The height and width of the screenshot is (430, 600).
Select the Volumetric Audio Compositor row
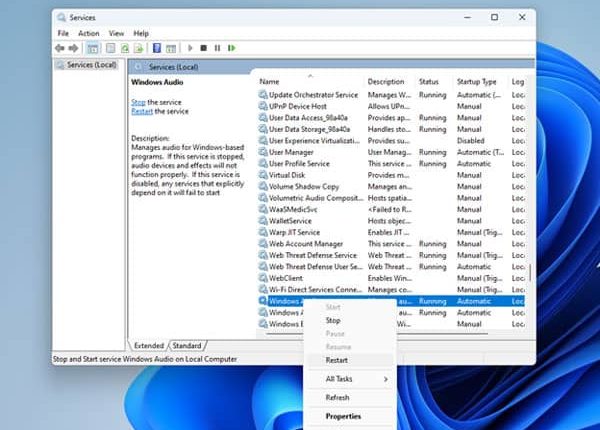[x=391, y=198]
